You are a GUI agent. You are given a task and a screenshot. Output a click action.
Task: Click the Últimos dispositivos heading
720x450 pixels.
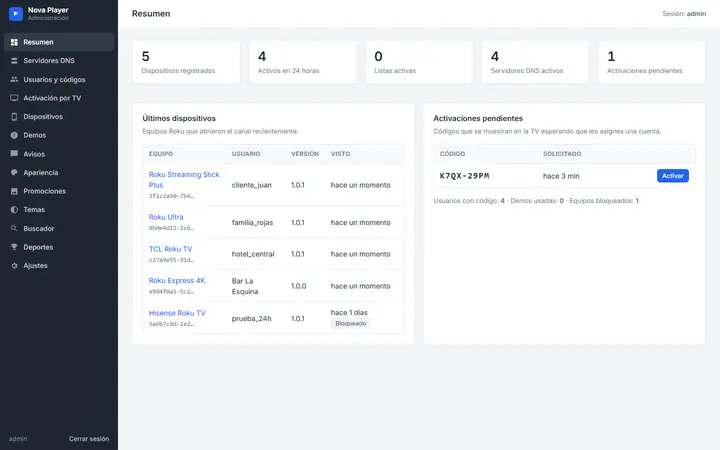[179, 118]
